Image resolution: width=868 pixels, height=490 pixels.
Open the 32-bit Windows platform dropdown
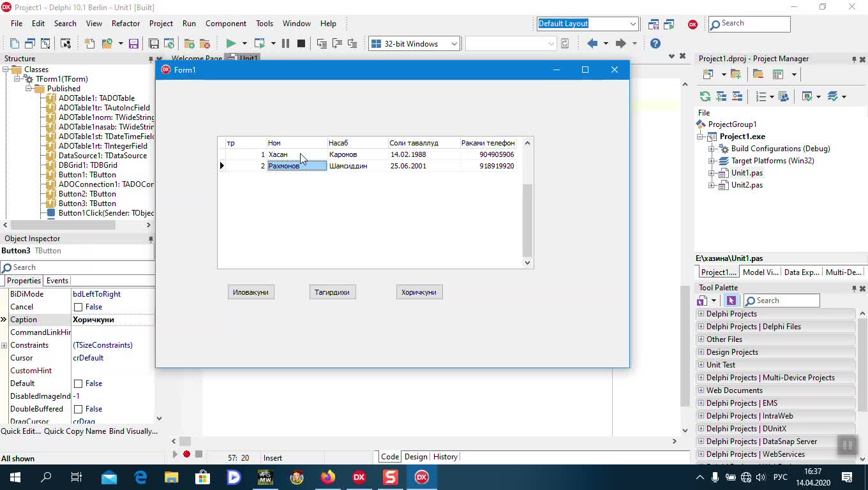click(454, 43)
